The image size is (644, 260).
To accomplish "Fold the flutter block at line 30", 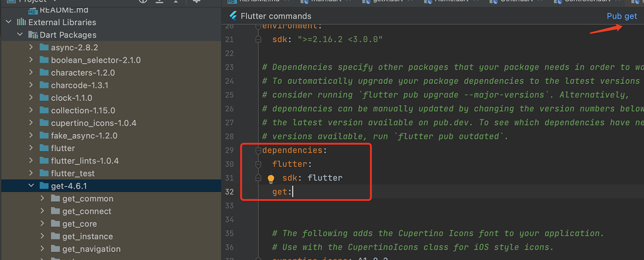I will pos(258,164).
